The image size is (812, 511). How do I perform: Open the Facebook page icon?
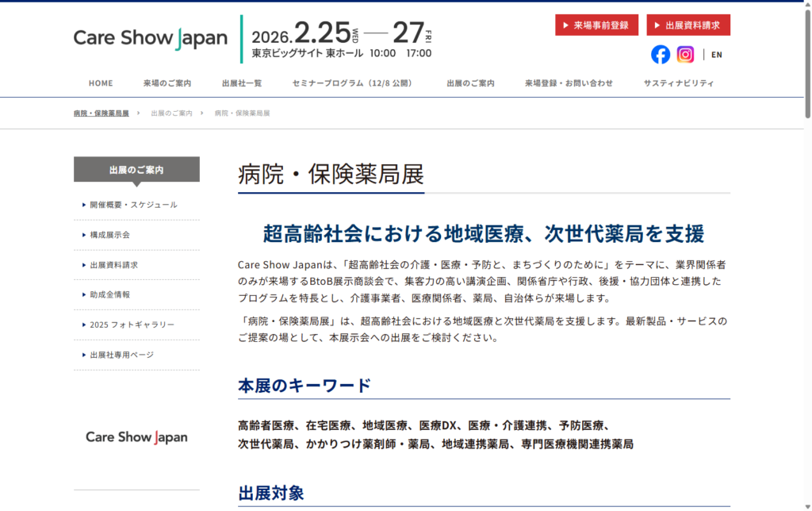click(x=660, y=54)
